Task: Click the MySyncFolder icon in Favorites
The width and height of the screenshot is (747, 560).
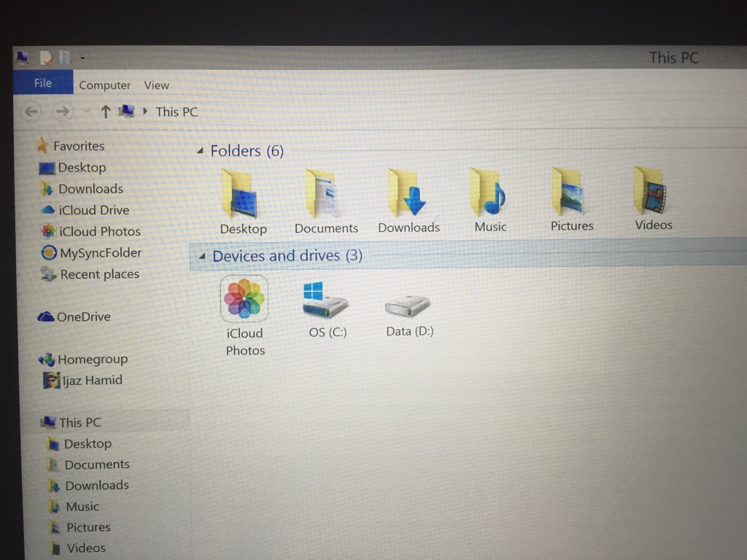Action: click(49, 252)
